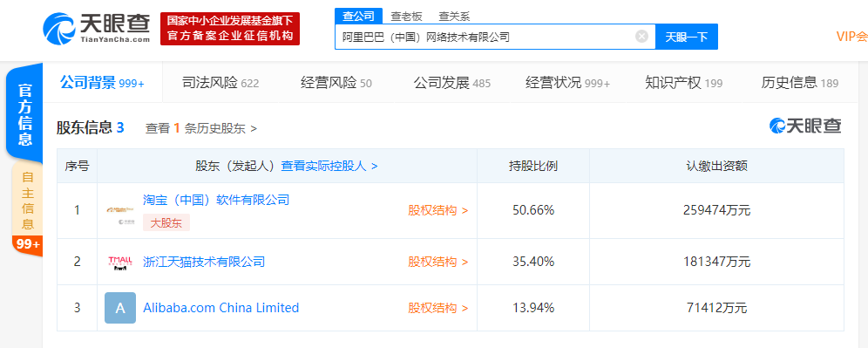Expand 股权结构 for 淘宝（中国）软件有限公司
This screenshot has height=348, width=868.
(x=438, y=210)
